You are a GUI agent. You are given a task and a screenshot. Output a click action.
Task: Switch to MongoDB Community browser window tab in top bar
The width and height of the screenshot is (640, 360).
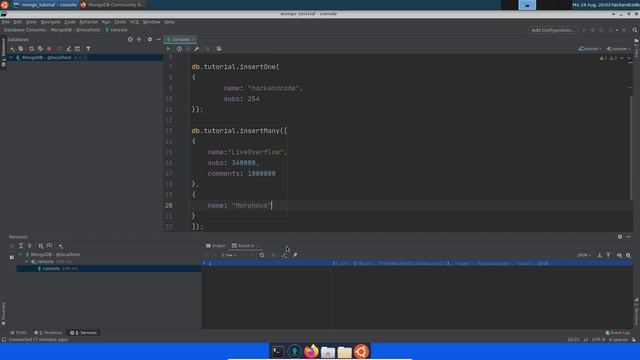click(113, 5)
